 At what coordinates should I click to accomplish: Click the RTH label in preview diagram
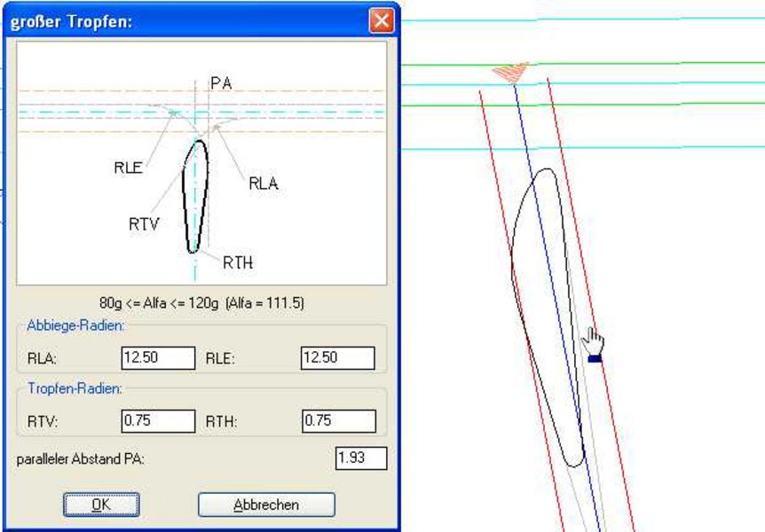[239, 261]
